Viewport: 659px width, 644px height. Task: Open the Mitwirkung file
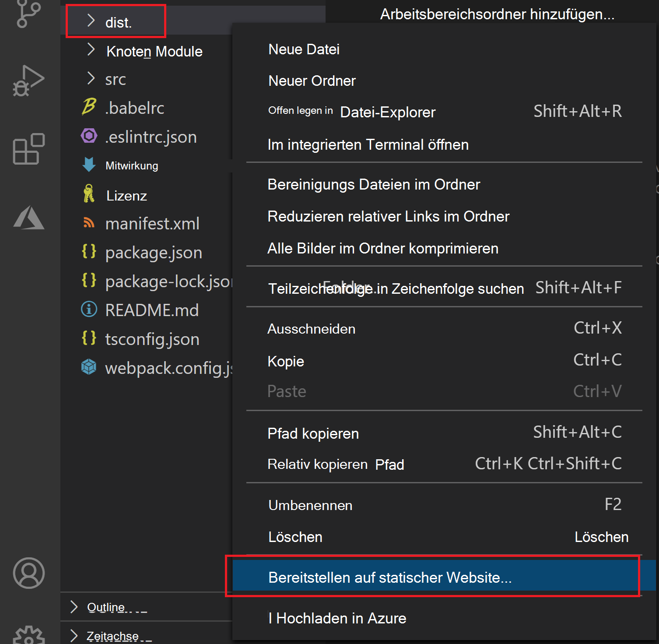[x=132, y=165]
